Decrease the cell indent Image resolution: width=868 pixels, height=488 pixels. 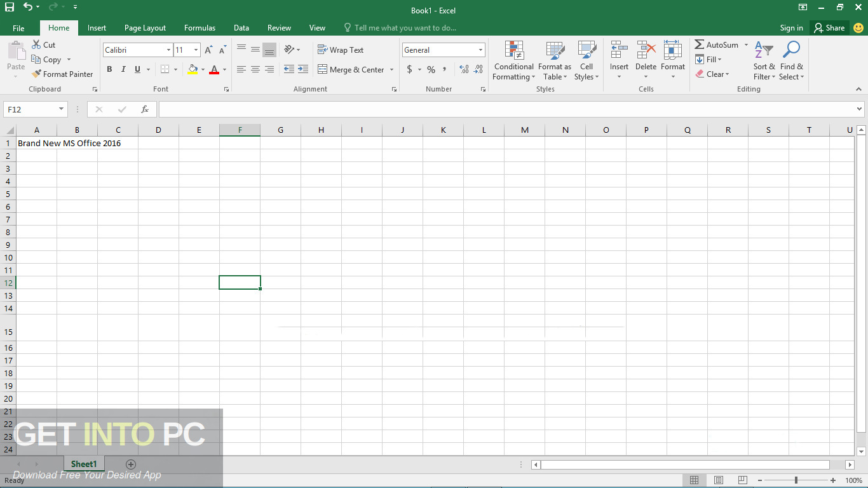[289, 69]
